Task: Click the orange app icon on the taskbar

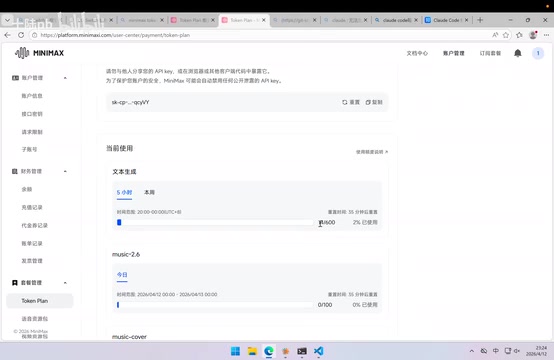Action: [285, 351]
